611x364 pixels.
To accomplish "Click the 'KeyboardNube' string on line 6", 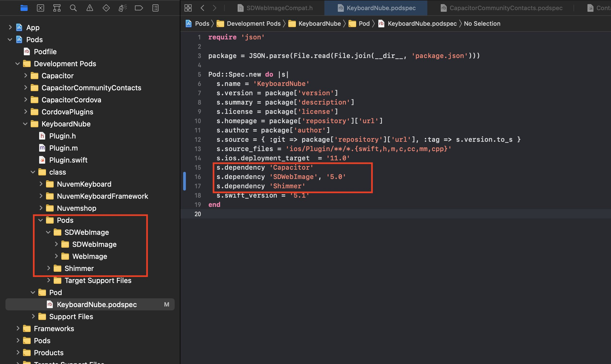I will [x=281, y=84].
